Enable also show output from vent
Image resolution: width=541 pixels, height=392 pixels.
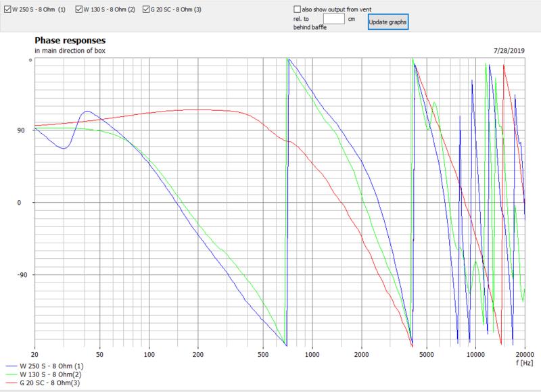pyautogui.click(x=298, y=9)
